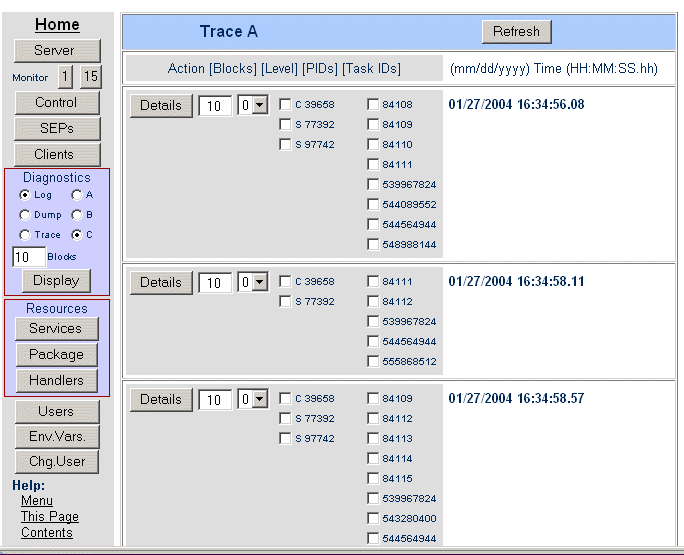Open the Server page
Viewport: 684px width, 555px height.
coord(57,50)
